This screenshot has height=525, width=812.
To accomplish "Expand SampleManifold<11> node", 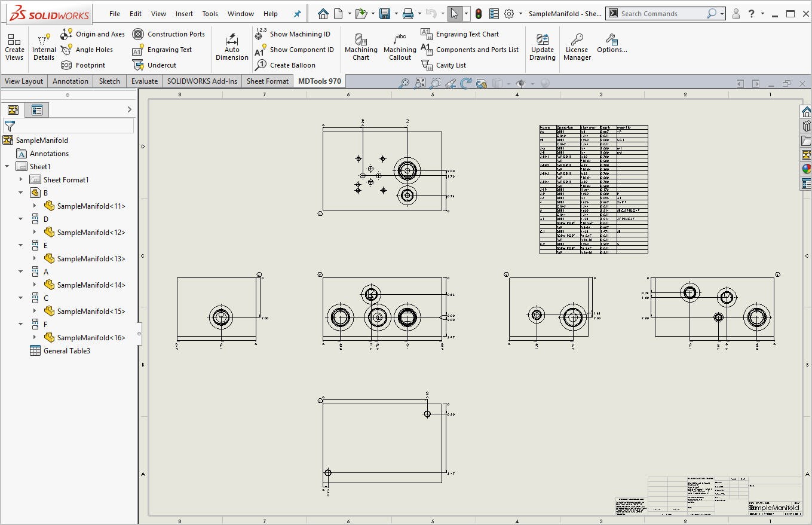I will 35,206.
